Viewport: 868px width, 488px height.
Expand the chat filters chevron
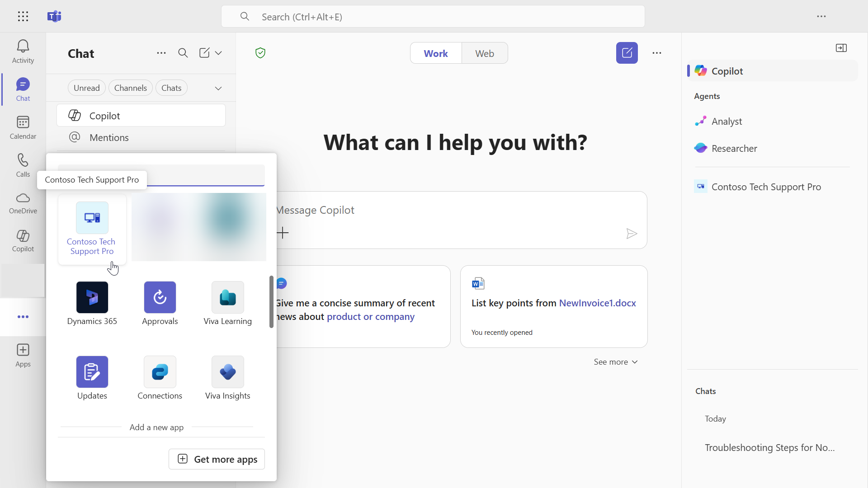[x=218, y=88]
